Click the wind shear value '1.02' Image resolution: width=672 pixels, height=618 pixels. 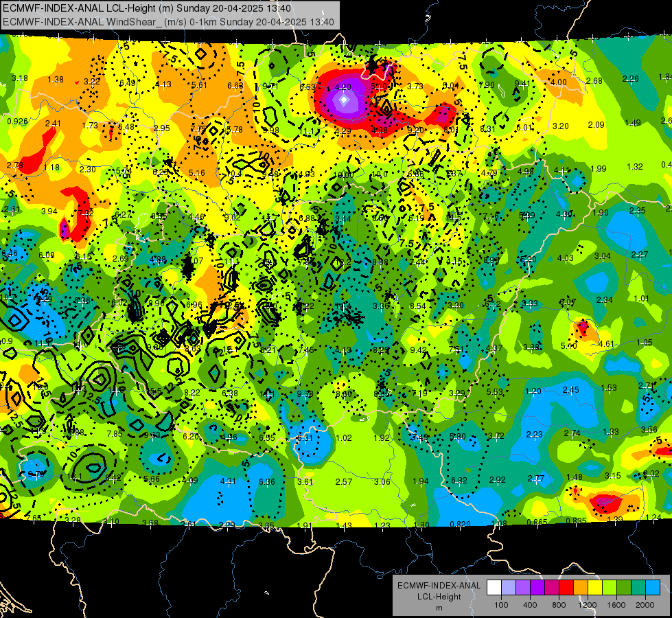(344, 438)
